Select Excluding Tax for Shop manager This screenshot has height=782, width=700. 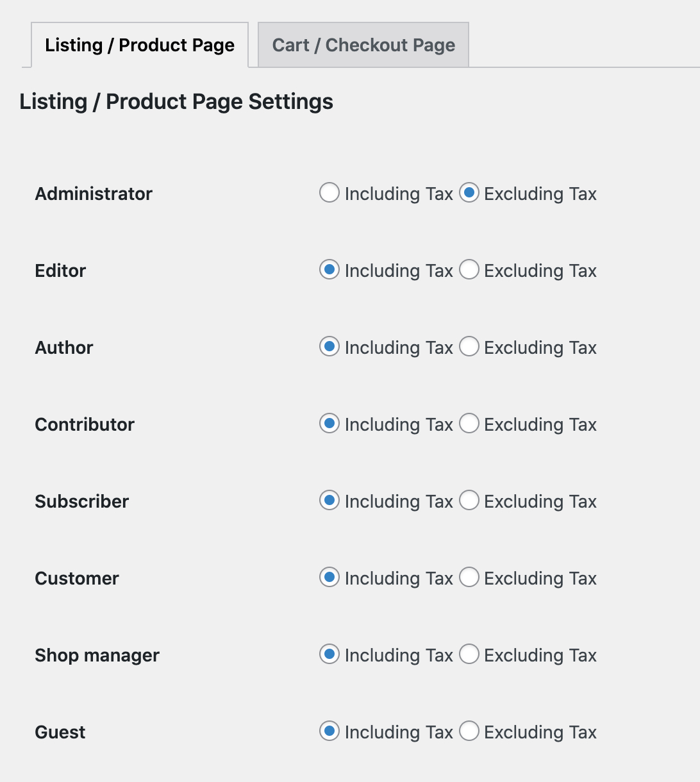click(470, 654)
